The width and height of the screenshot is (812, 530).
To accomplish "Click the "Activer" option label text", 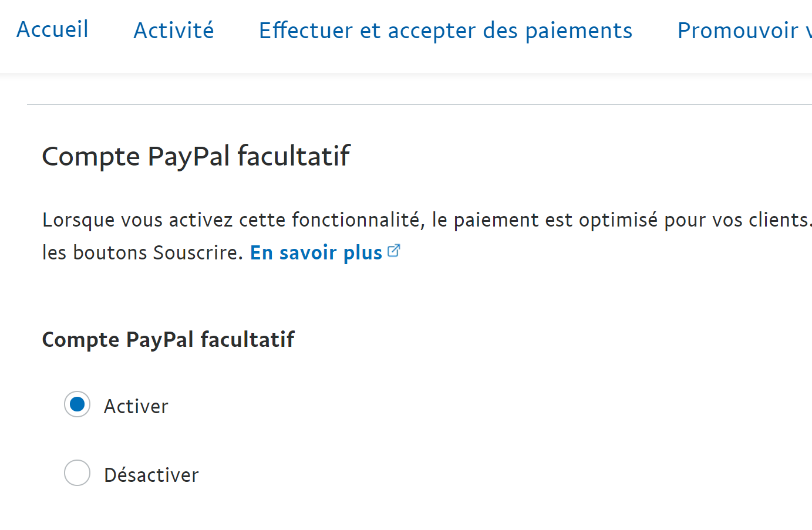I will (x=136, y=406).
